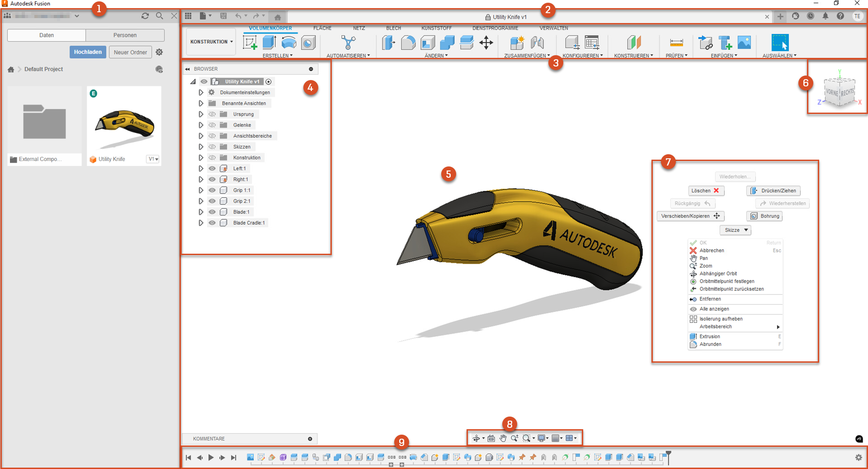The height and width of the screenshot is (469, 868).
Task: Activate the Utility Knife v1 component radio button
Action: pyautogui.click(x=269, y=81)
